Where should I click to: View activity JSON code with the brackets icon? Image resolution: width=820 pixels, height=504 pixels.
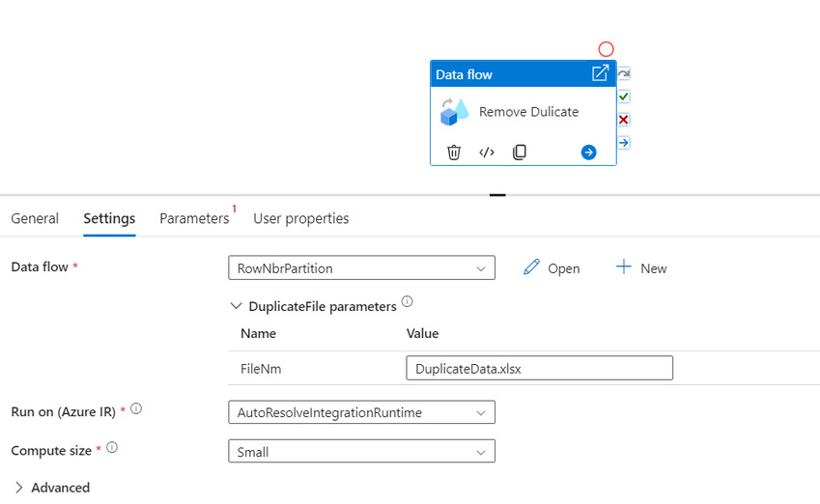(x=487, y=153)
